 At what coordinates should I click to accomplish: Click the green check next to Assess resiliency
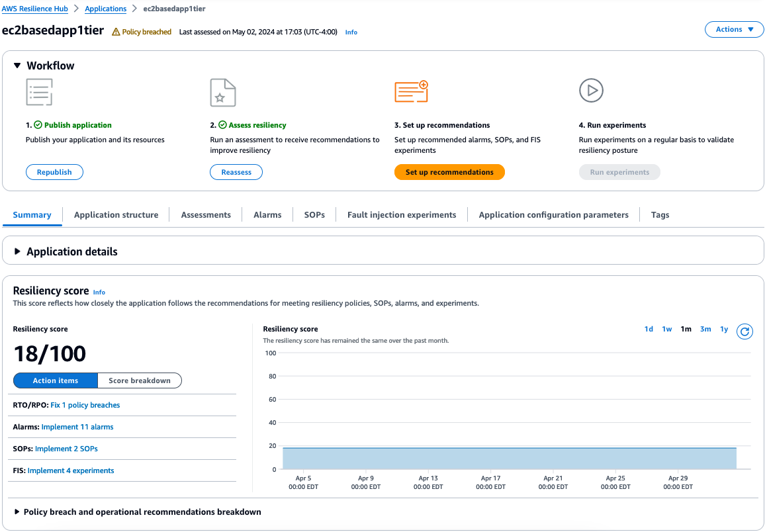click(x=222, y=125)
